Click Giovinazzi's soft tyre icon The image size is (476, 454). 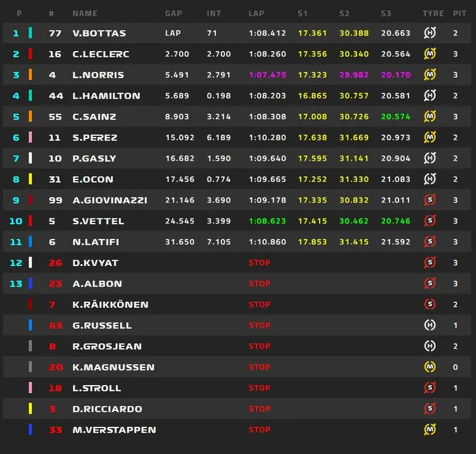point(430,200)
